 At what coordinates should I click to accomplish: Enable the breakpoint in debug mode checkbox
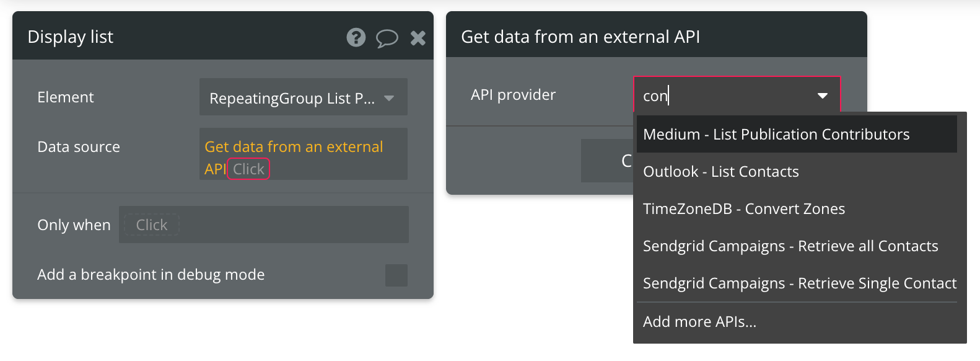tap(396, 275)
